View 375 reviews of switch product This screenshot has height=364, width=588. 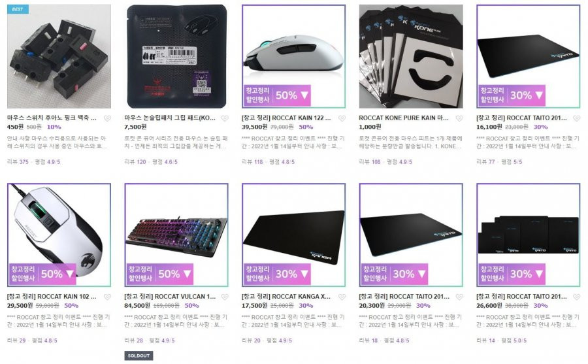(x=18, y=161)
